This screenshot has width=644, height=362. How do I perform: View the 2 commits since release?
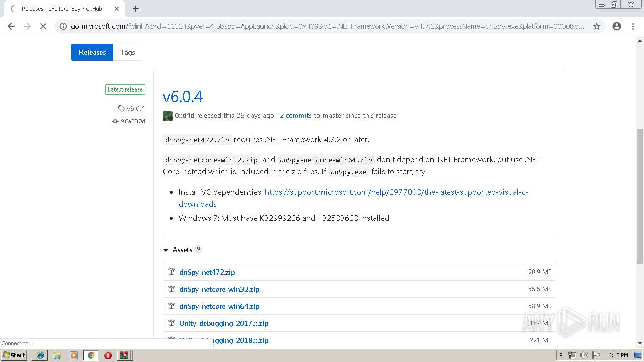(296, 115)
